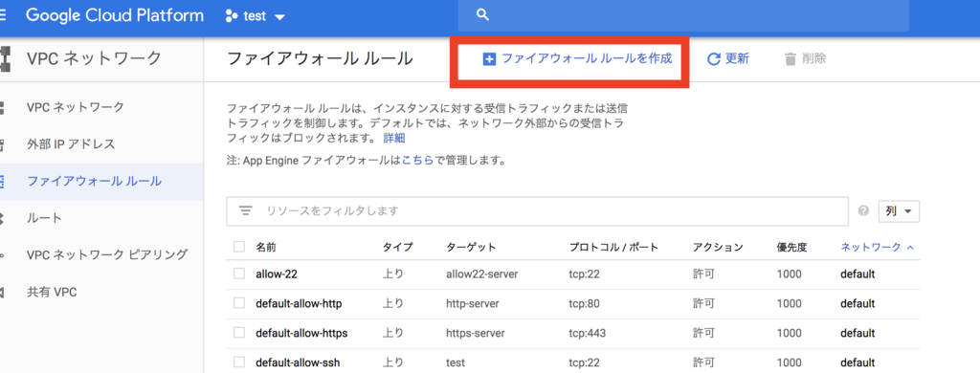Image resolution: width=980 pixels, height=373 pixels.
Task: Click default network in default-allow-http row
Action: click(857, 303)
